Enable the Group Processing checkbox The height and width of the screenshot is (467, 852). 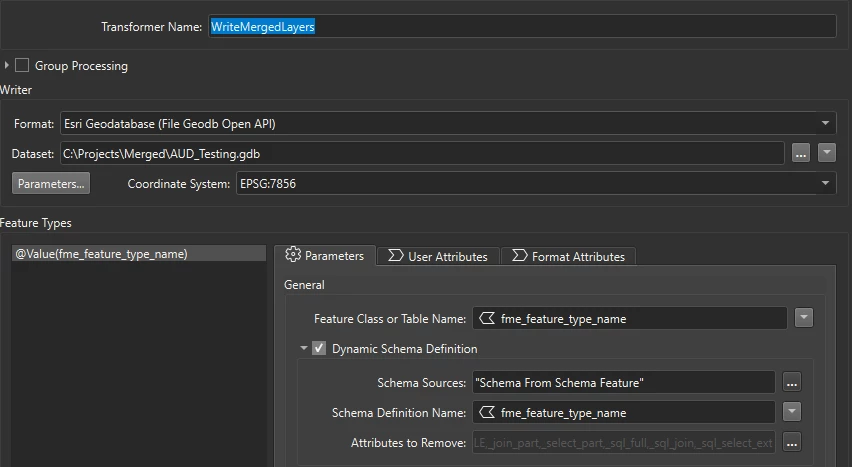click(22, 66)
